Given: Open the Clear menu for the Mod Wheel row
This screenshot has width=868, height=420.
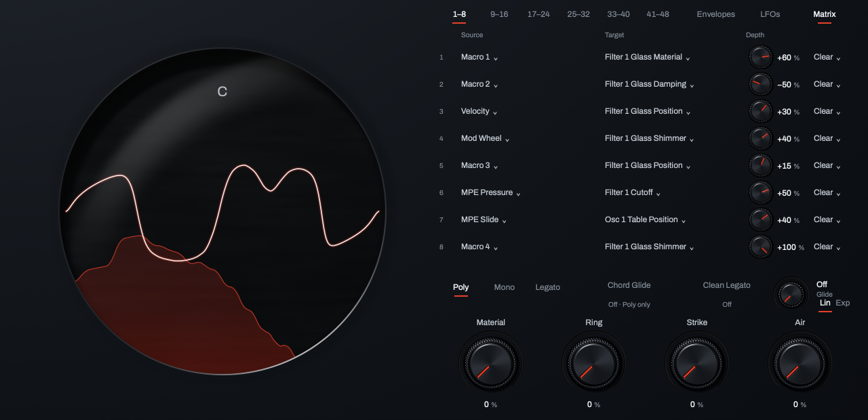Looking at the screenshot, I should pyautogui.click(x=827, y=139).
